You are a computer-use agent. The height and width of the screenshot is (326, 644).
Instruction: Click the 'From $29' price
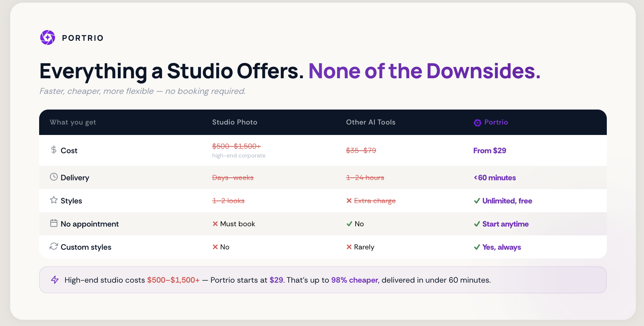tap(490, 151)
